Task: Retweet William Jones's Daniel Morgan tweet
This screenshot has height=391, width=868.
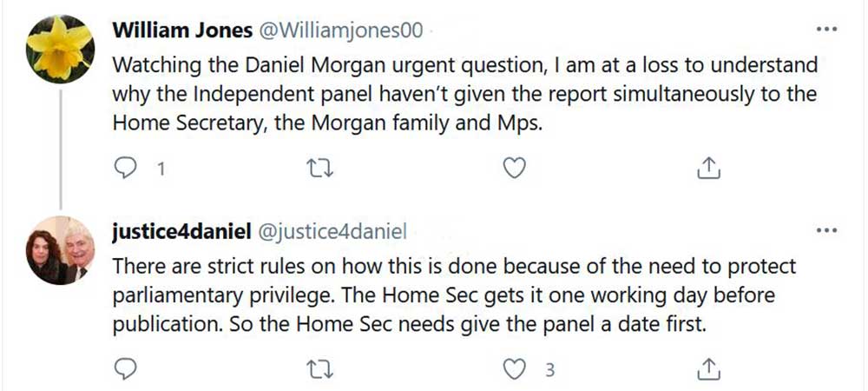Action: pyautogui.click(x=320, y=168)
